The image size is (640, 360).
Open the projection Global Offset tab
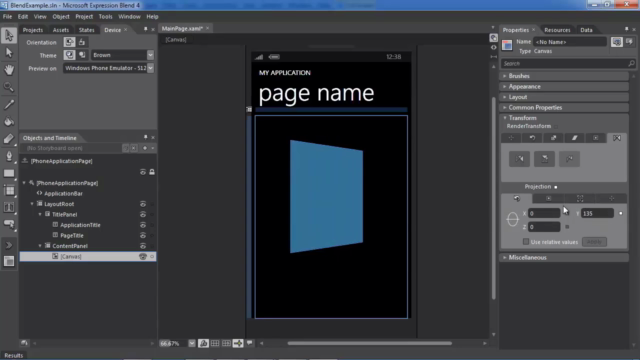click(x=580, y=198)
